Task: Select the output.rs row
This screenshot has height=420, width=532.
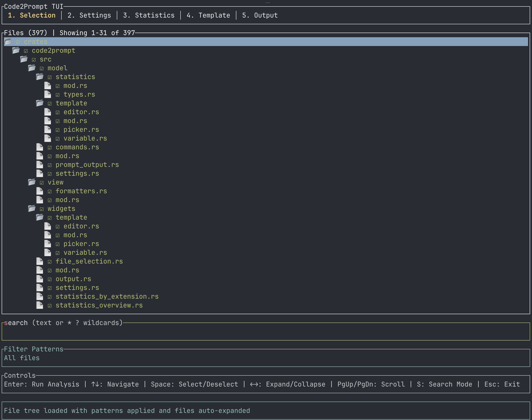Action: [266, 279]
